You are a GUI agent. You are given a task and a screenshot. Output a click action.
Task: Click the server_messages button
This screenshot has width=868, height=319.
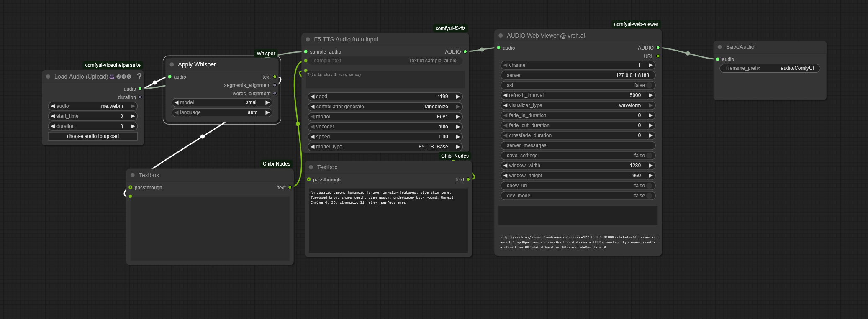(x=578, y=145)
